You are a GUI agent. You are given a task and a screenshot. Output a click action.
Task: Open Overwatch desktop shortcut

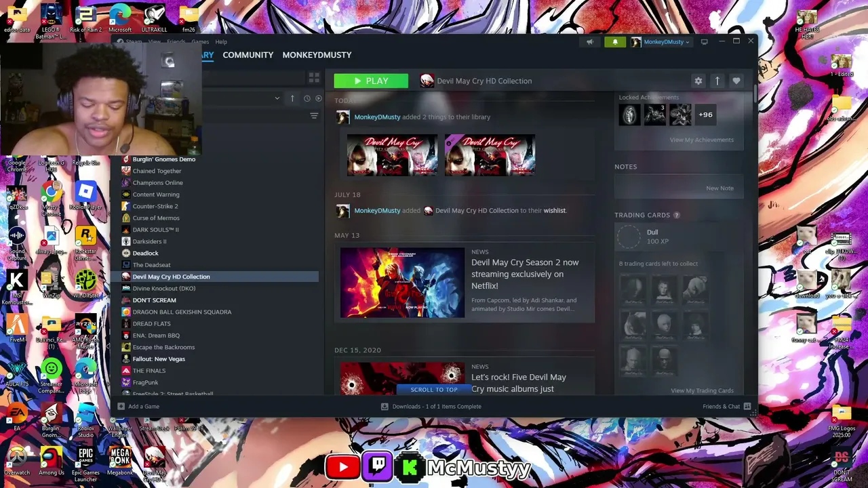tap(17, 461)
